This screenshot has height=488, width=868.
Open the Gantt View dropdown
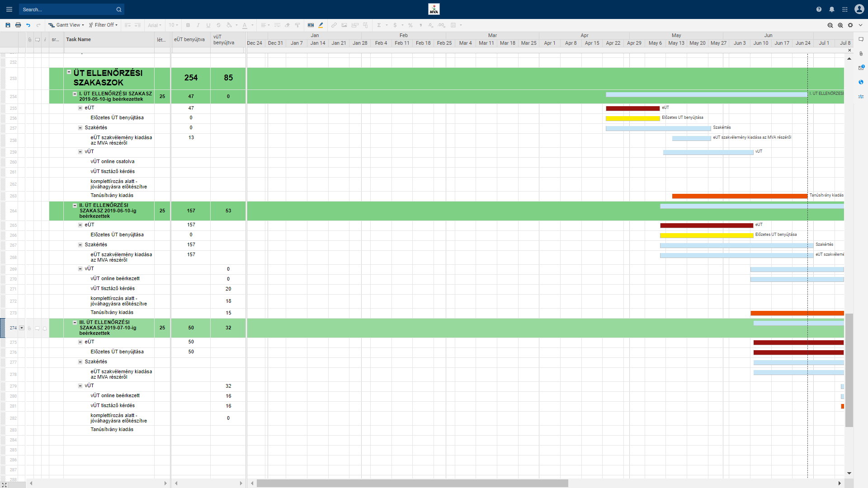(66, 25)
